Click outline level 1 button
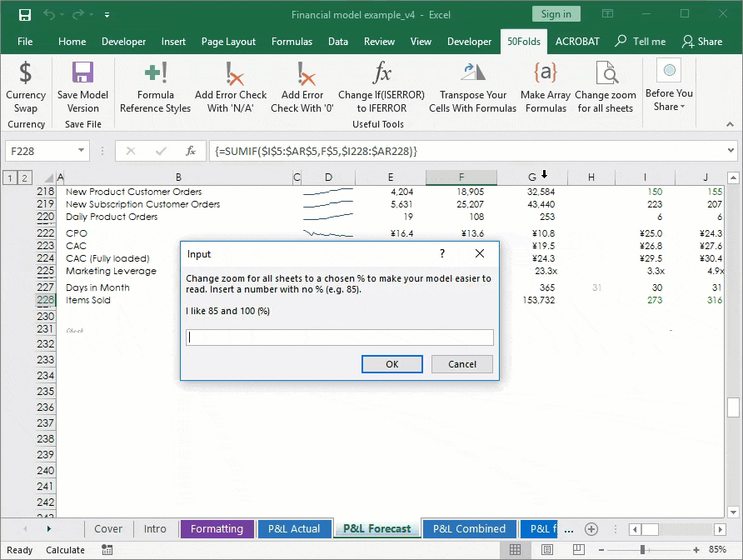 tap(9, 177)
